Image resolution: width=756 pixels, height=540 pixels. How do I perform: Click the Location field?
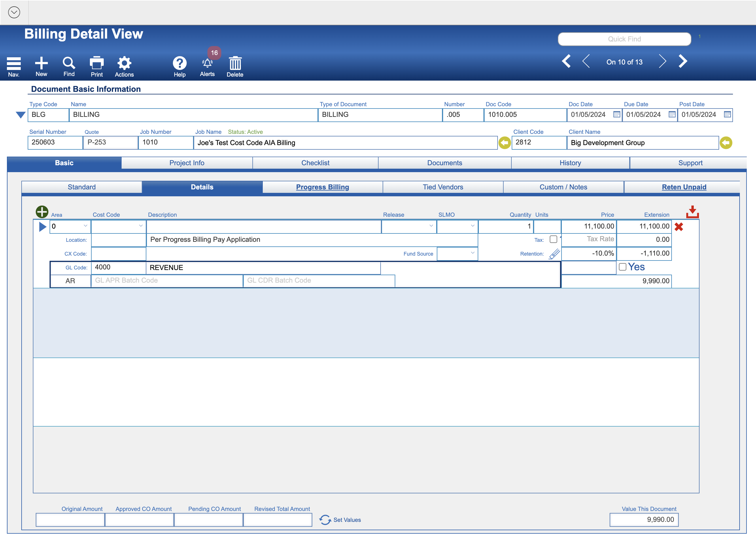pyautogui.click(x=118, y=240)
